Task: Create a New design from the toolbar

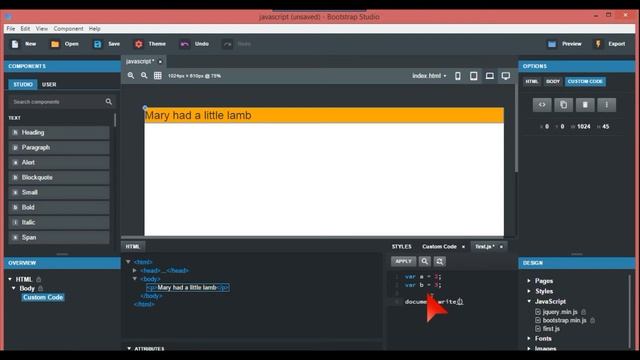Action: point(24,44)
